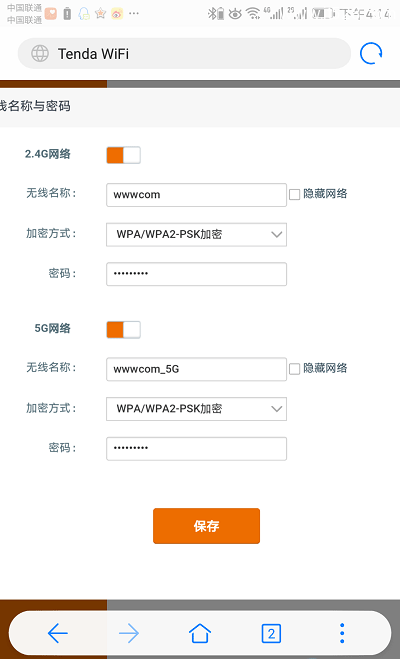The height and width of the screenshot is (659, 400).
Task: Toggle the 2.4G网络 switch
Action: (x=123, y=155)
